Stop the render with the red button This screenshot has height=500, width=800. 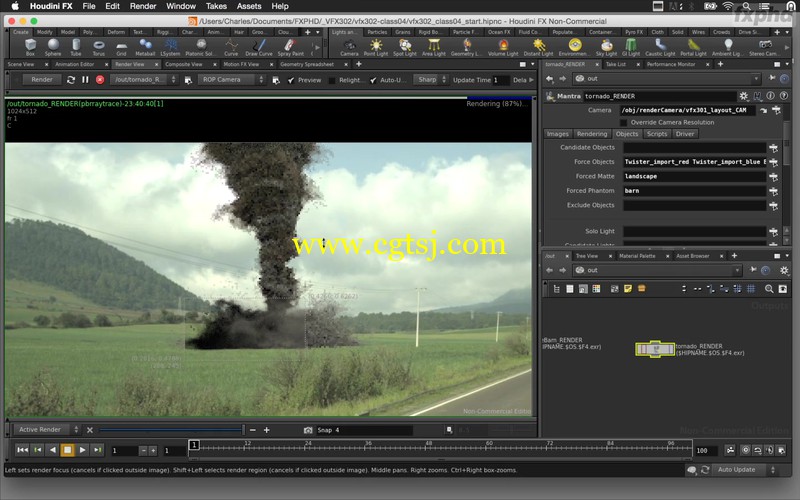100,80
